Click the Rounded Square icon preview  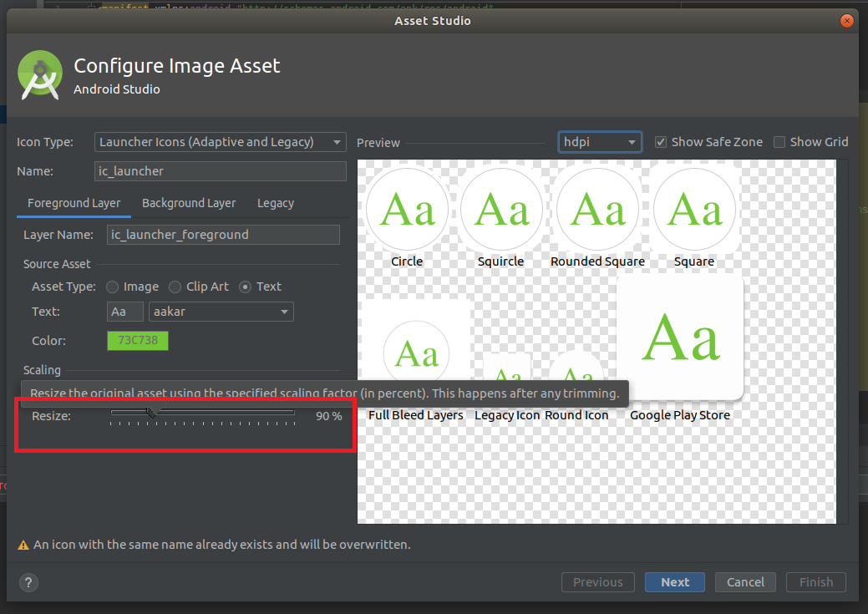tap(596, 209)
